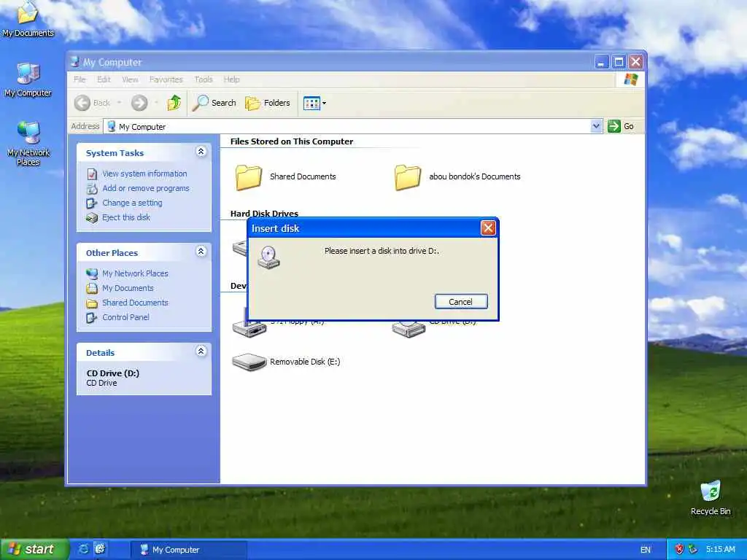Click the Forward navigation arrow
Image resolution: width=747 pixels, height=560 pixels.
(x=139, y=103)
